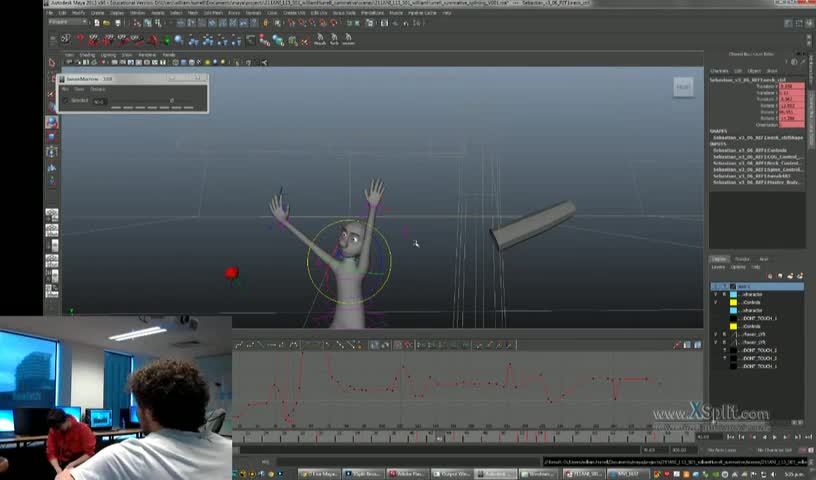Click the ViewCube Front face
816x480 pixels.
point(682,87)
